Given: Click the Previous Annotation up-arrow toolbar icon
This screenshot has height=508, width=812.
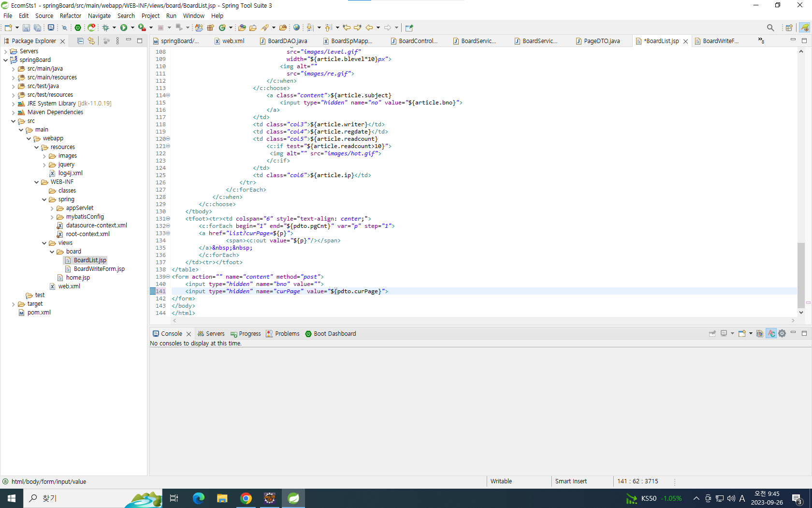Looking at the screenshot, I should click(328, 28).
